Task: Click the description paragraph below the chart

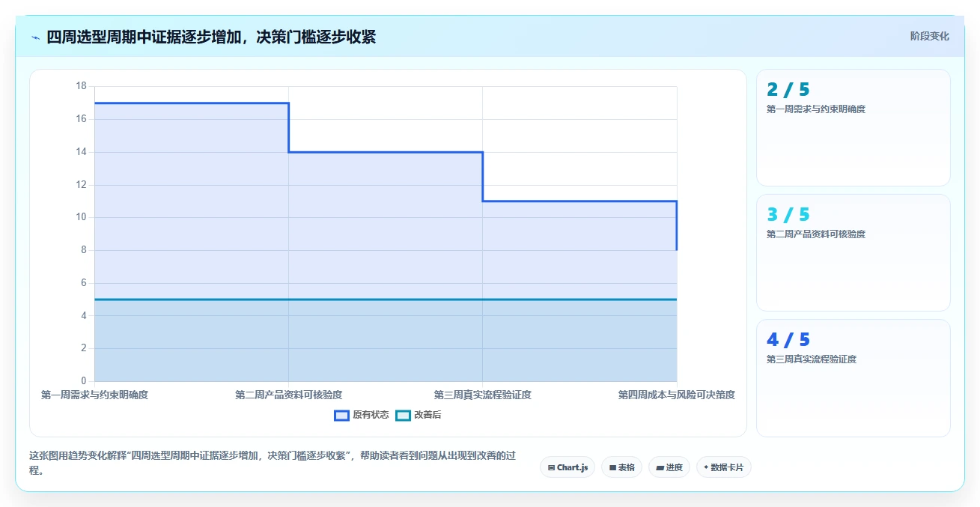Action: coord(273,463)
